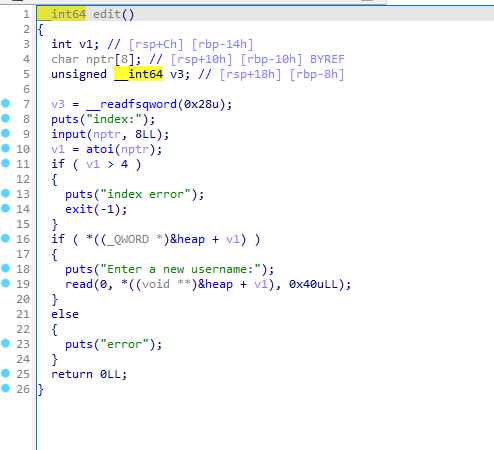Select the edit function name
This screenshot has height=450, width=494.
click(107, 14)
